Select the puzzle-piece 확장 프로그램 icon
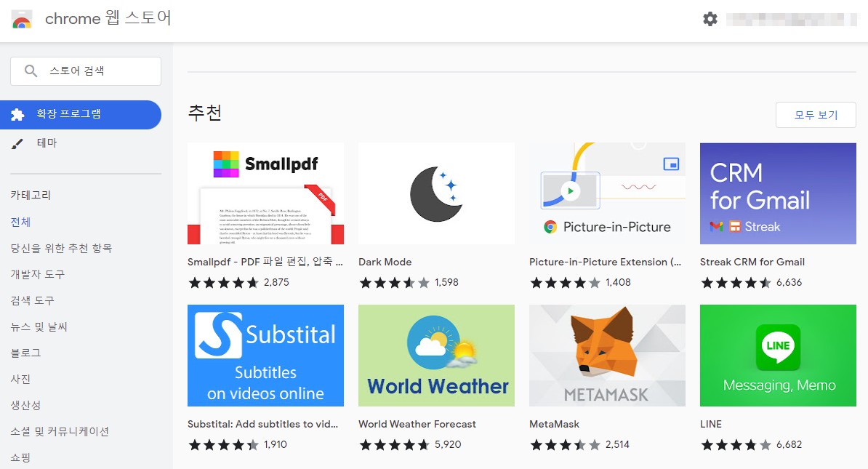 click(x=17, y=115)
